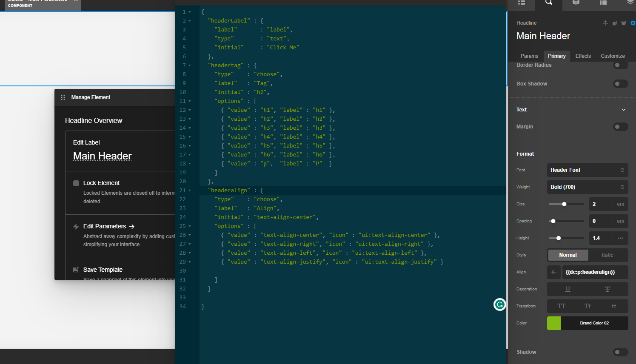Check the Lock Element checkbox
636x364 pixels.
(x=76, y=183)
